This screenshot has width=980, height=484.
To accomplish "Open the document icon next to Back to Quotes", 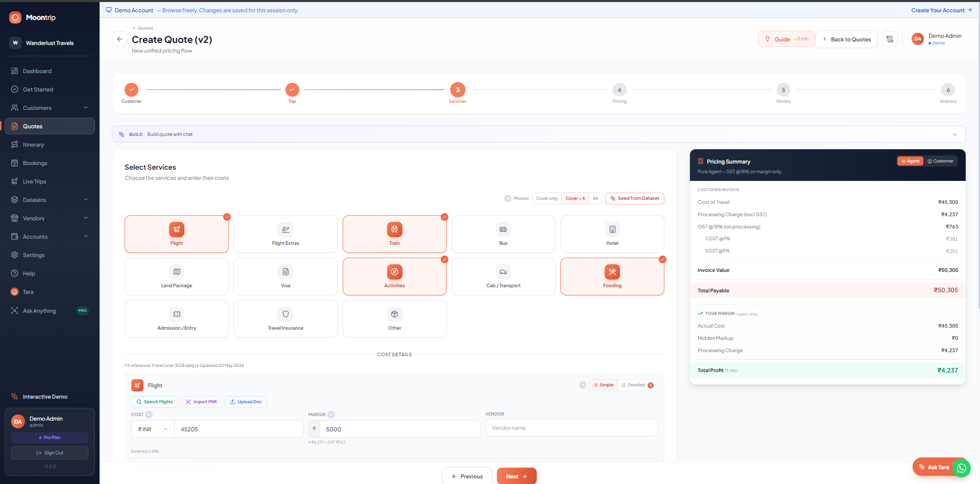I will (x=890, y=39).
